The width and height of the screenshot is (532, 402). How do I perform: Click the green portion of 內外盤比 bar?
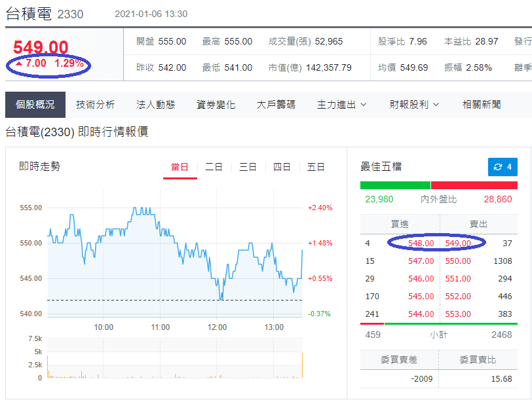[395, 185]
